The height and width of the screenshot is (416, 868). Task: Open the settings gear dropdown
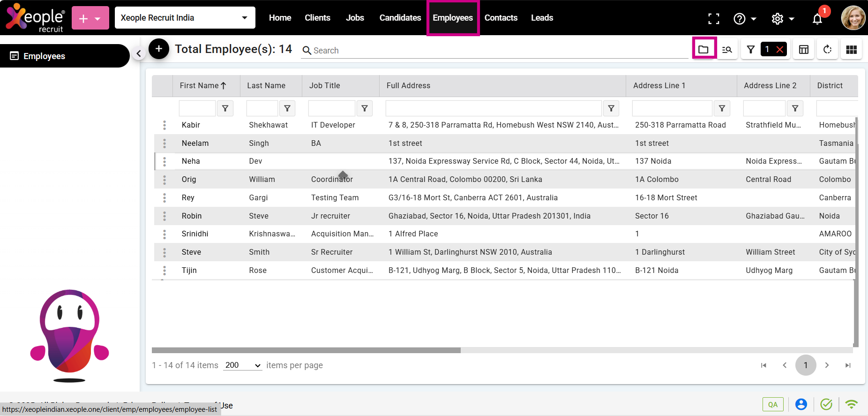(x=783, y=19)
